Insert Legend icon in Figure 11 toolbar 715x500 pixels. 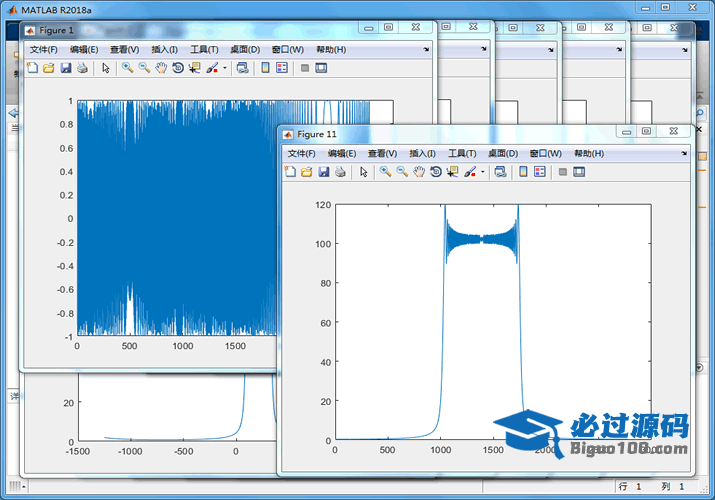click(x=540, y=172)
